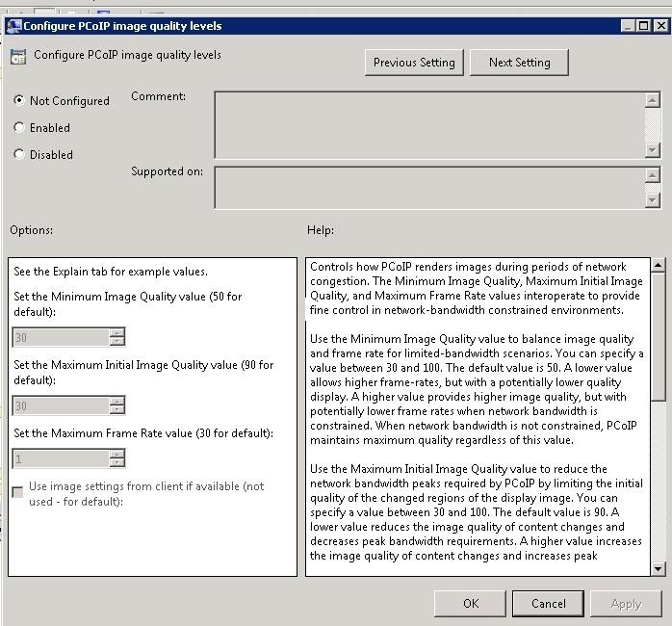Confirm with the OK button
672x626 pixels.
470,604
